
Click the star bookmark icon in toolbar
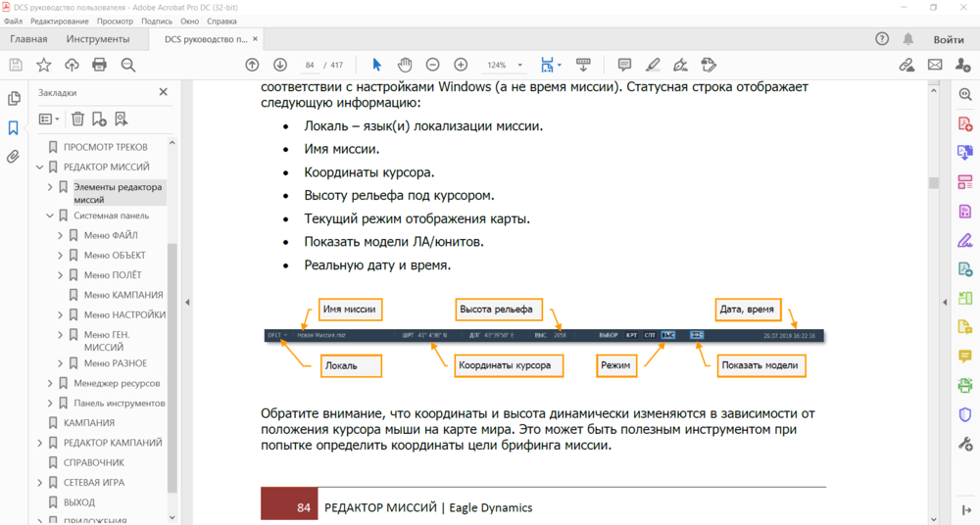pos(44,65)
